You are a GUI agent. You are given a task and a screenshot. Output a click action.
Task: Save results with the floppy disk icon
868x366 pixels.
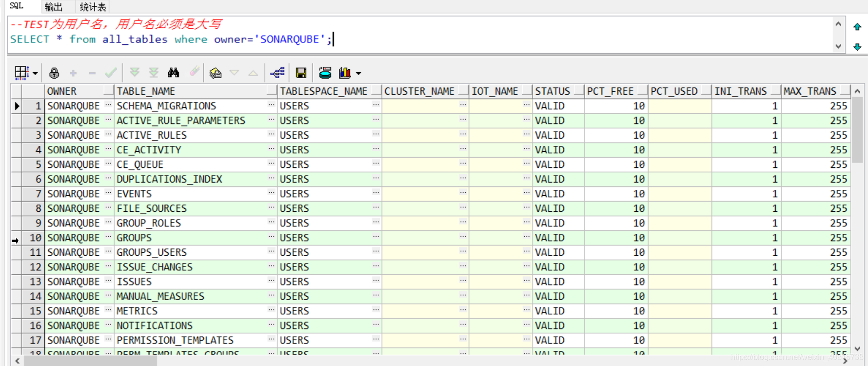pos(301,73)
